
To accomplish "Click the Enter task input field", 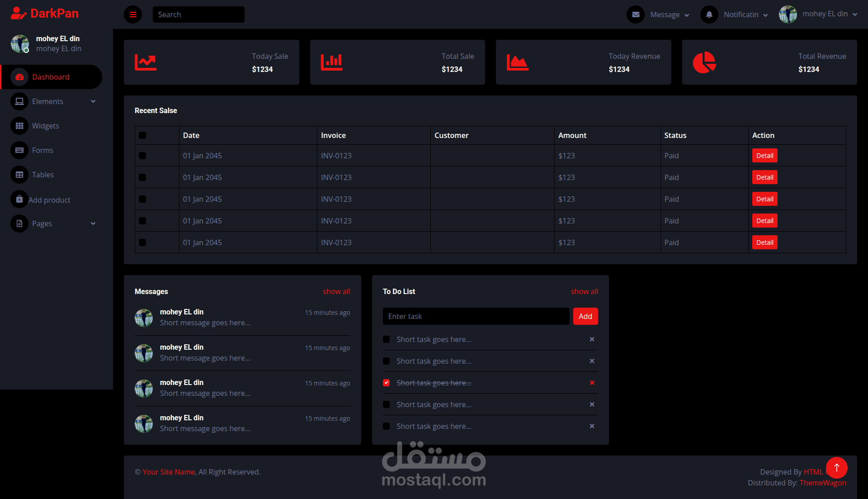I will click(x=476, y=316).
